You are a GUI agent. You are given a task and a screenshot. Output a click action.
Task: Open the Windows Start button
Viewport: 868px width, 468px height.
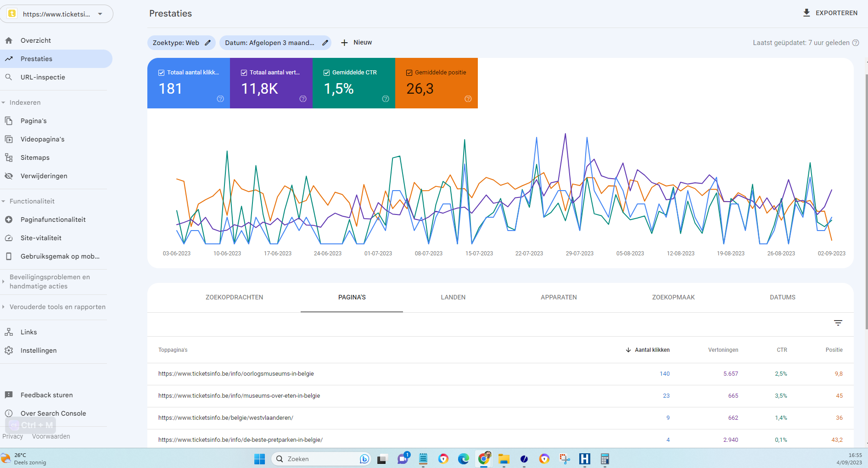[x=259, y=459]
